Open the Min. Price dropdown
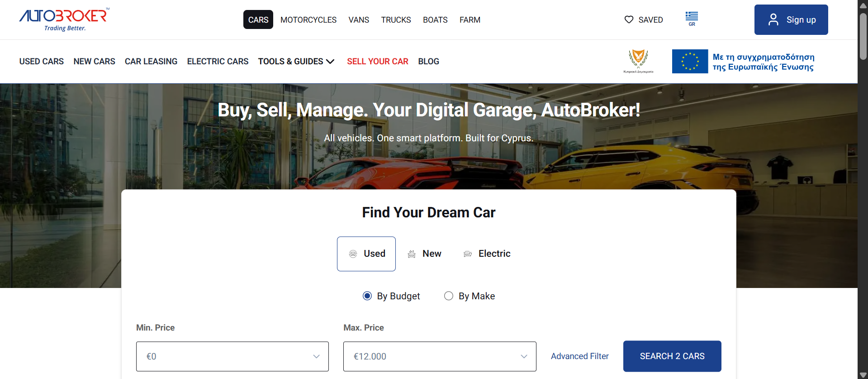This screenshot has width=868, height=379. [x=232, y=356]
